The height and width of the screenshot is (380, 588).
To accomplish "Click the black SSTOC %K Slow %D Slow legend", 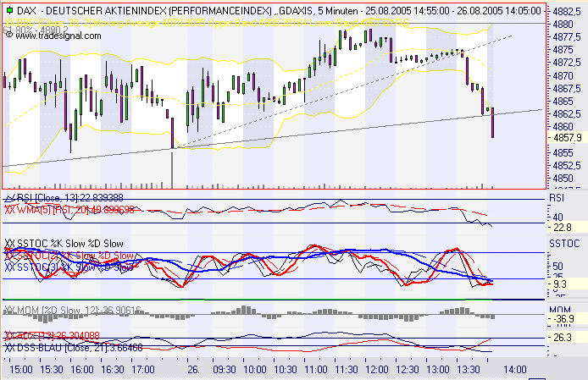I will click(x=64, y=244).
